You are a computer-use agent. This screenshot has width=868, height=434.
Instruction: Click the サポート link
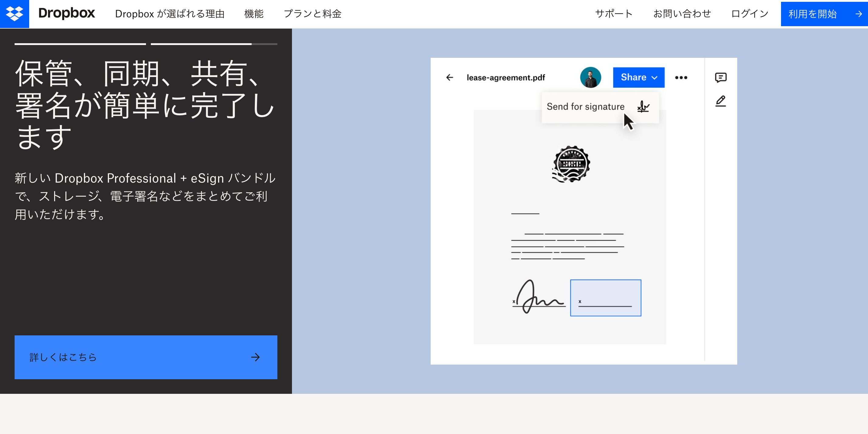pos(614,14)
